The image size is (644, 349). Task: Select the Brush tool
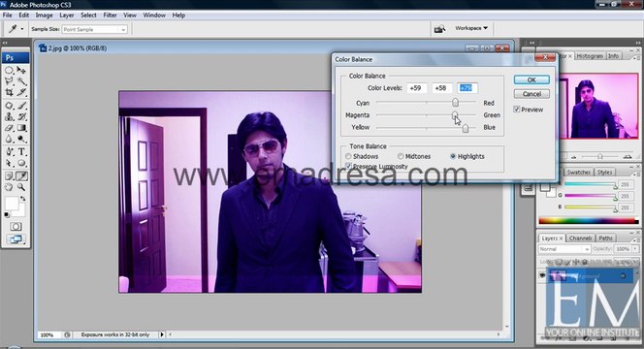[21, 106]
